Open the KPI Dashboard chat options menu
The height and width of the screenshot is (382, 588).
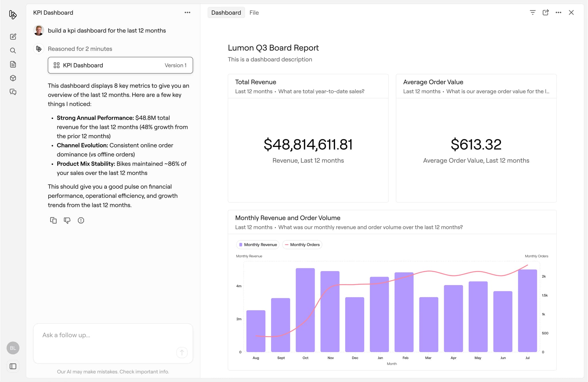point(187,13)
